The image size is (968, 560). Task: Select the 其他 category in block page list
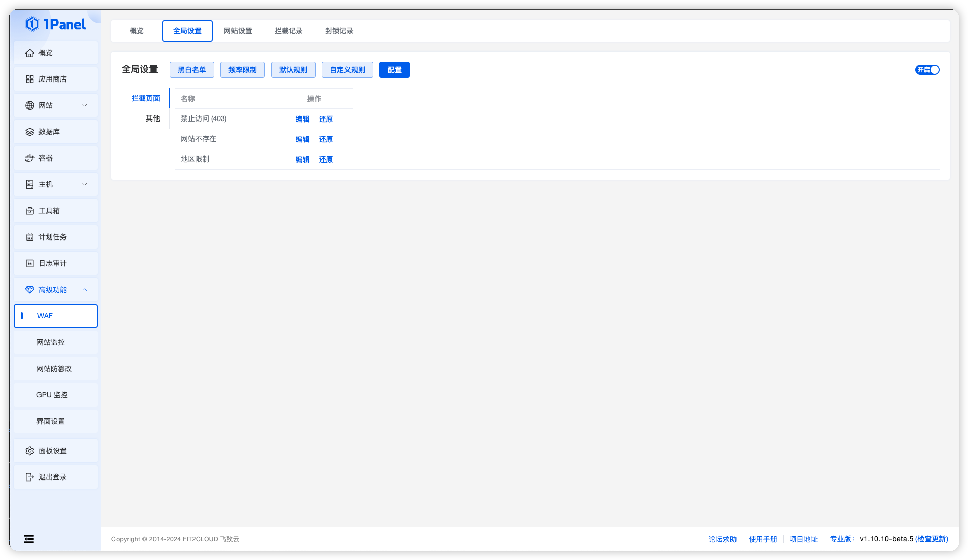152,118
